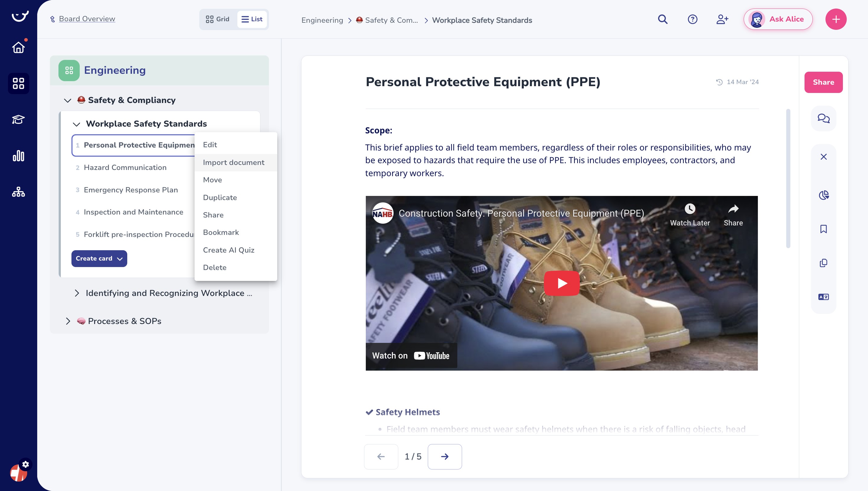The height and width of the screenshot is (491, 868).
Task: Click the pink Share button
Action: point(823,82)
